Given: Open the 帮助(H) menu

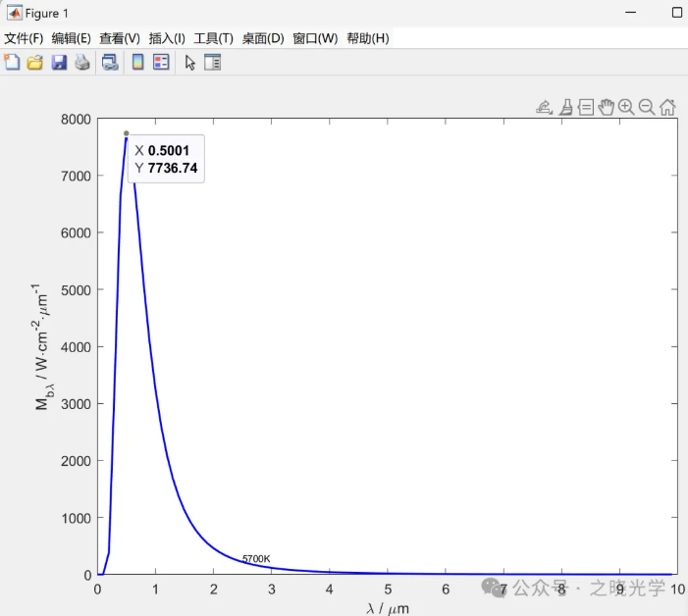Looking at the screenshot, I should click(x=367, y=38).
